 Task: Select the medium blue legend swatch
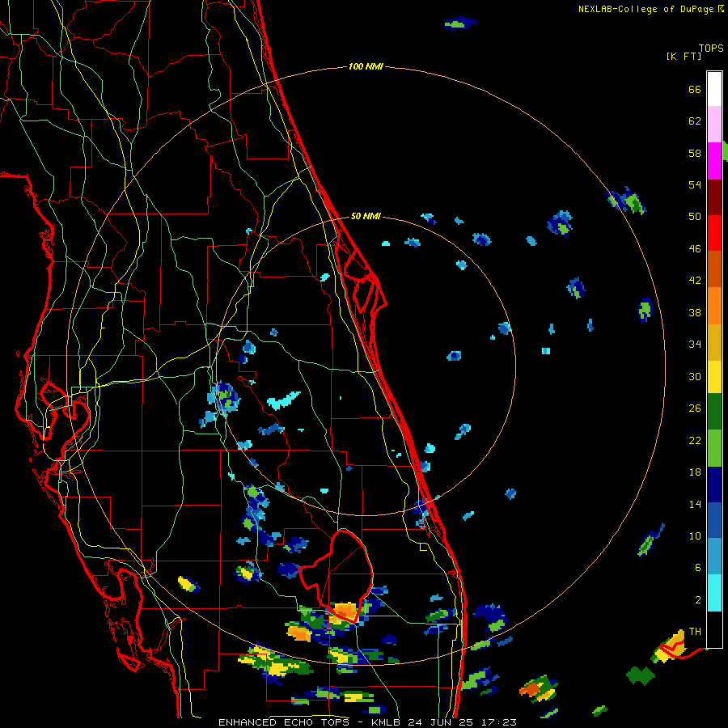pos(714,520)
